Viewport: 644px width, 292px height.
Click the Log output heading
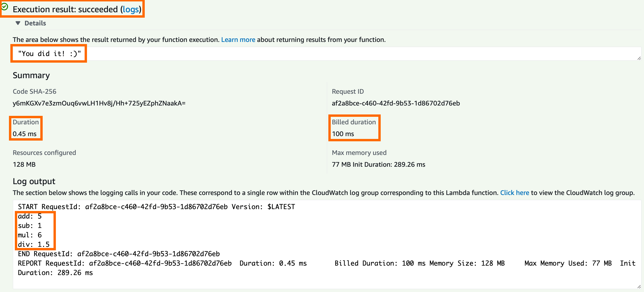34,181
